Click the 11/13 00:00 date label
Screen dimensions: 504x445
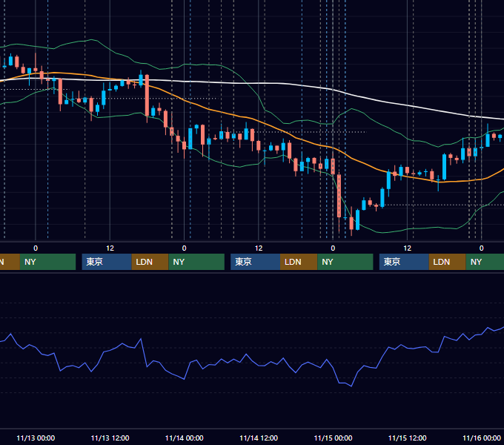36,438
